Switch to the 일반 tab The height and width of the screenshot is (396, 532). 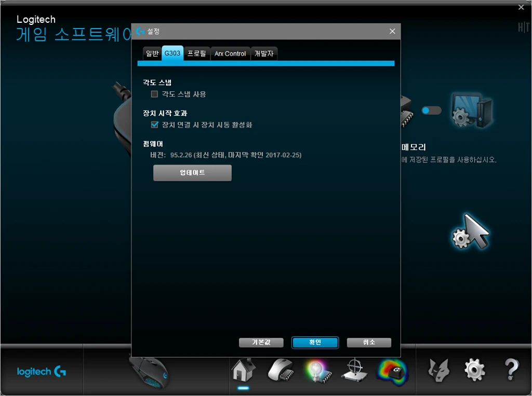click(152, 53)
